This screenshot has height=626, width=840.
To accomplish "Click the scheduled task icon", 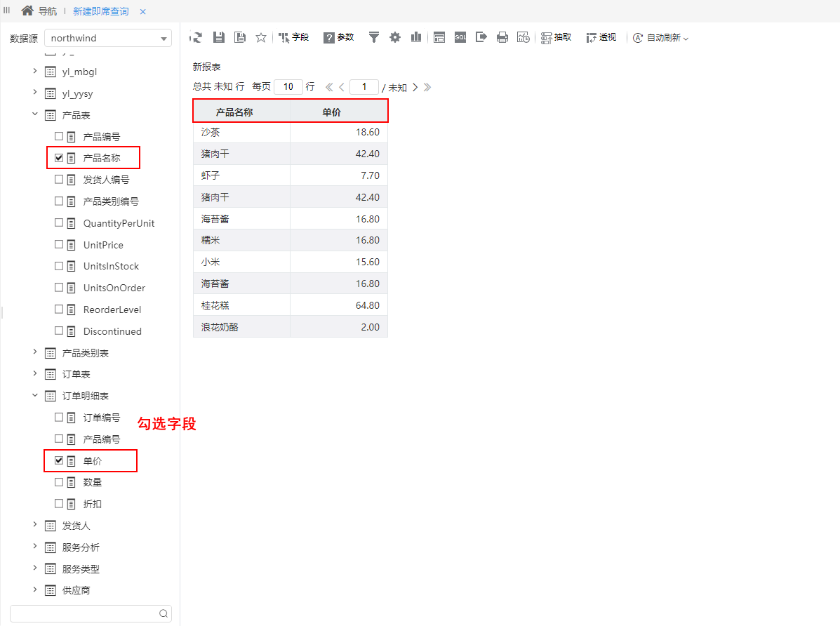I will tap(523, 37).
